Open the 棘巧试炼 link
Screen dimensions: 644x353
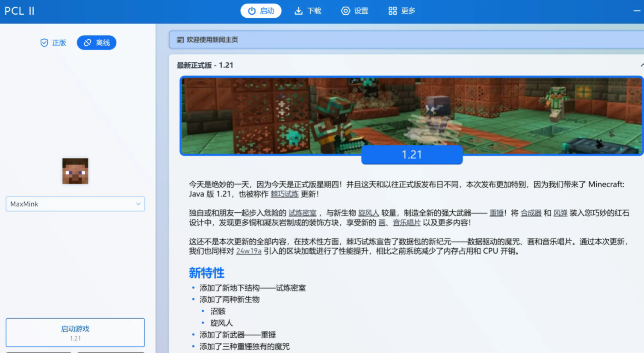(x=285, y=194)
